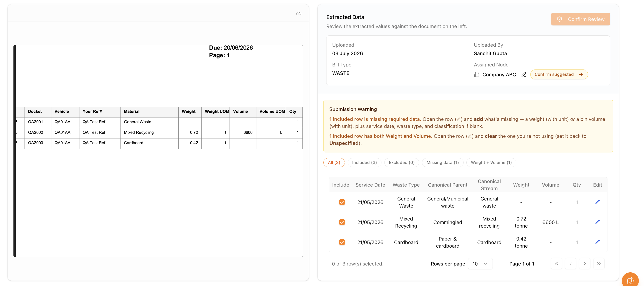The image size is (644, 286).
Task: Edit the Cardboard row
Action: (x=598, y=242)
